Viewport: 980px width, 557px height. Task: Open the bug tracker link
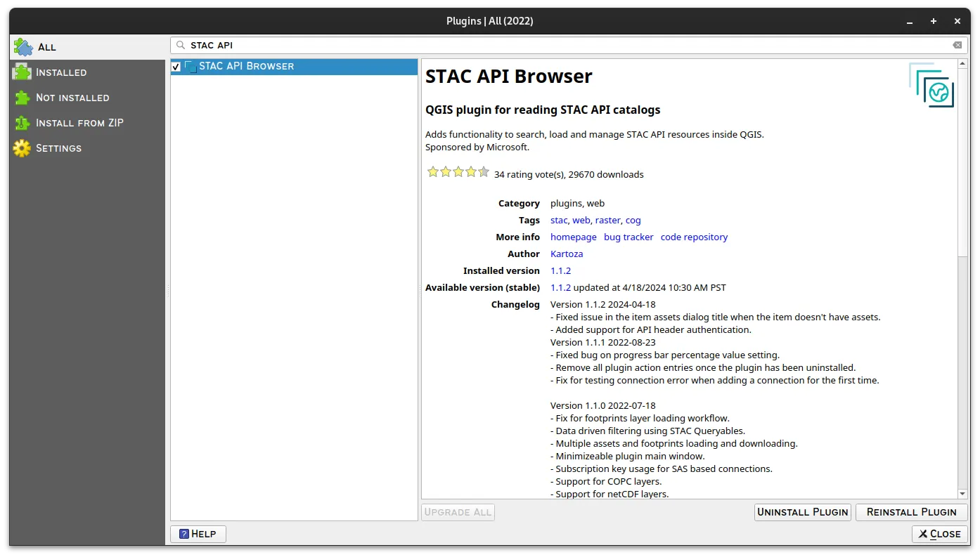click(628, 237)
